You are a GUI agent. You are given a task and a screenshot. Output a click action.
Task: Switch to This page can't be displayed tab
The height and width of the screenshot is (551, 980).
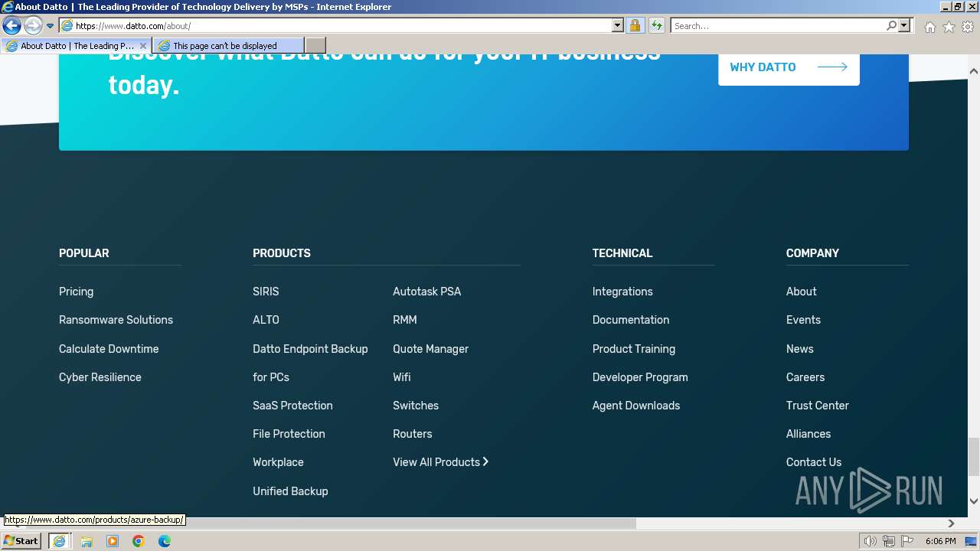pyautogui.click(x=228, y=46)
